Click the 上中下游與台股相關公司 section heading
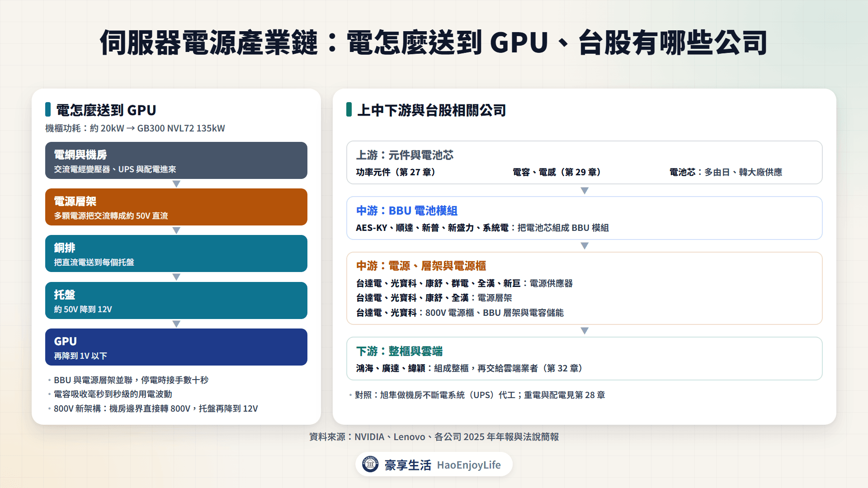Viewport: 868px width, 488px height. tap(432, 110)
